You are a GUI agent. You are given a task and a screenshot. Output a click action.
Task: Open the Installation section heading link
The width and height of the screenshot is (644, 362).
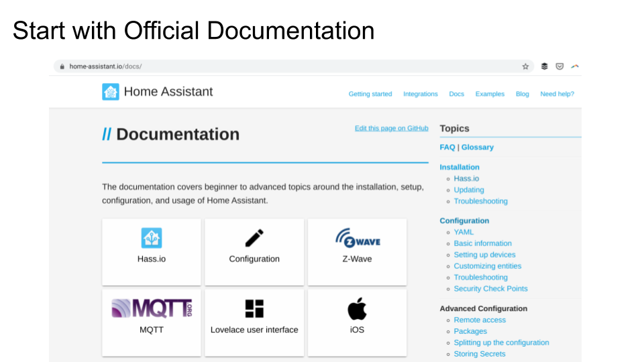[459, 167]
